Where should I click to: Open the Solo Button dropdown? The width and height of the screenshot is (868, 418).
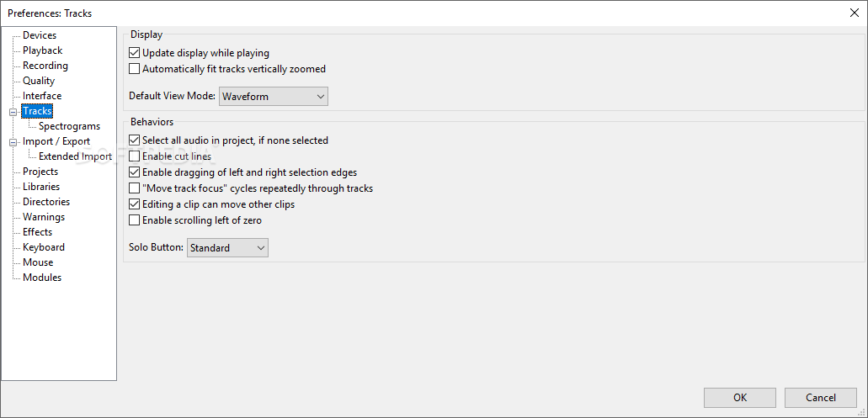227,248
